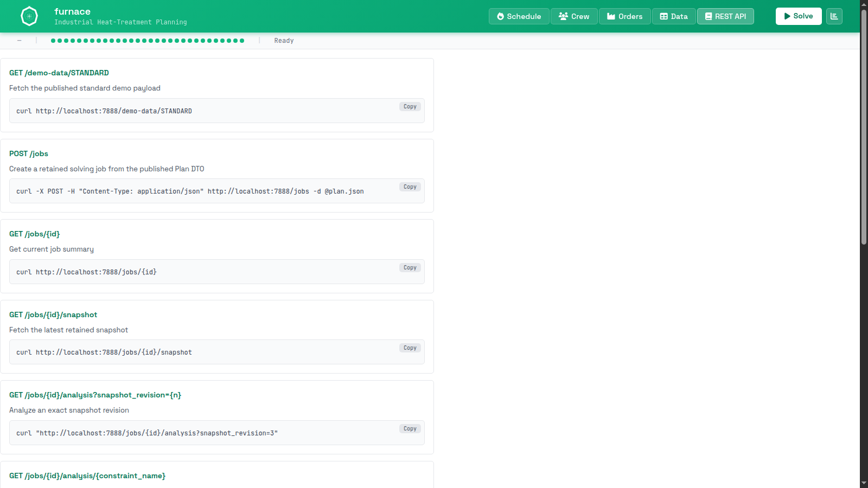
Task: Click the GET /jobs/{id}/snapshot heading
Action: coord(53,314)
